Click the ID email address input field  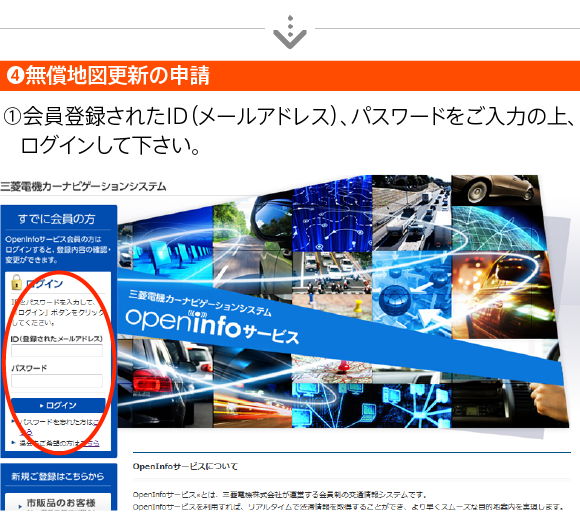(x=57, y=350)
